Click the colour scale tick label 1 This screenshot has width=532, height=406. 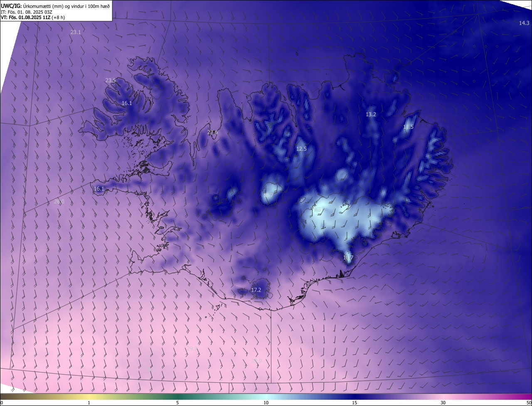pyautogui.click(x=89, y=403)
